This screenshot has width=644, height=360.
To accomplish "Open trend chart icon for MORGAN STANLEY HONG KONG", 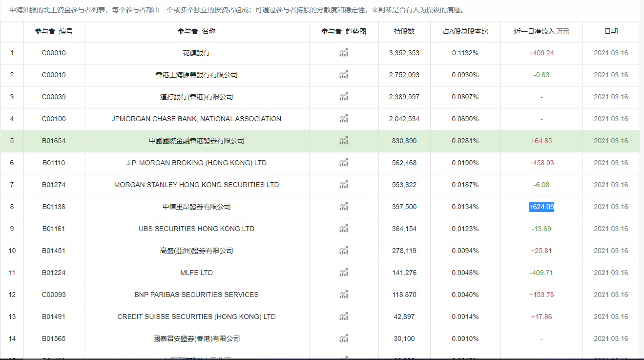I will 344,185.
